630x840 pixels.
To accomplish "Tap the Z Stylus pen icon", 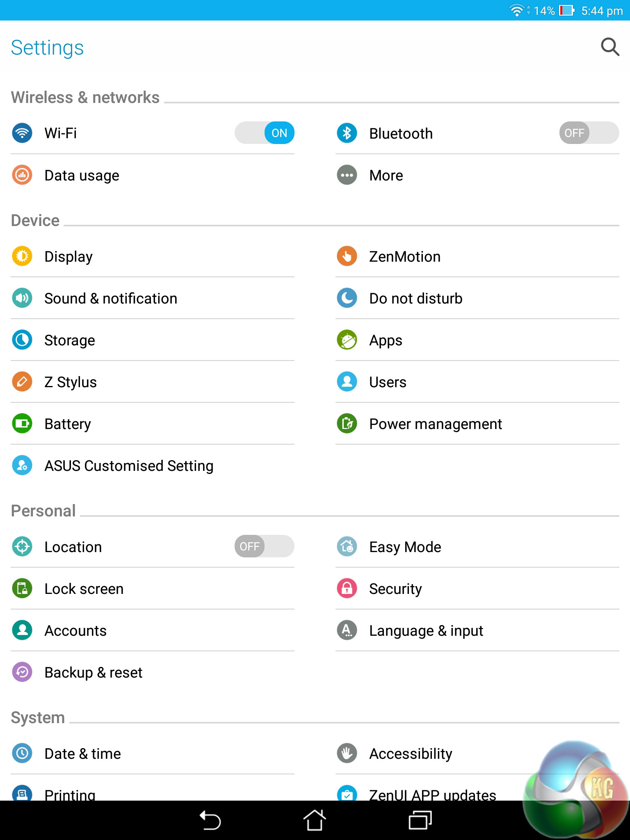I will click(x=22, y=382).
